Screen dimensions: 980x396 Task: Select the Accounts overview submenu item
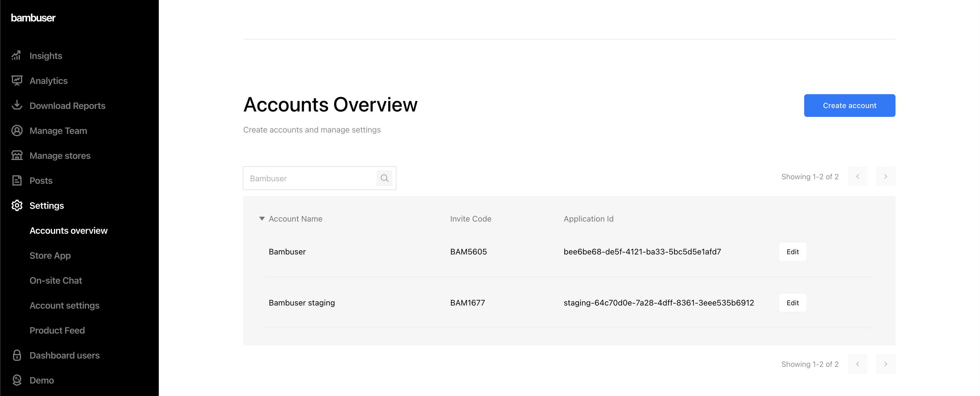(x=68, y=231)
